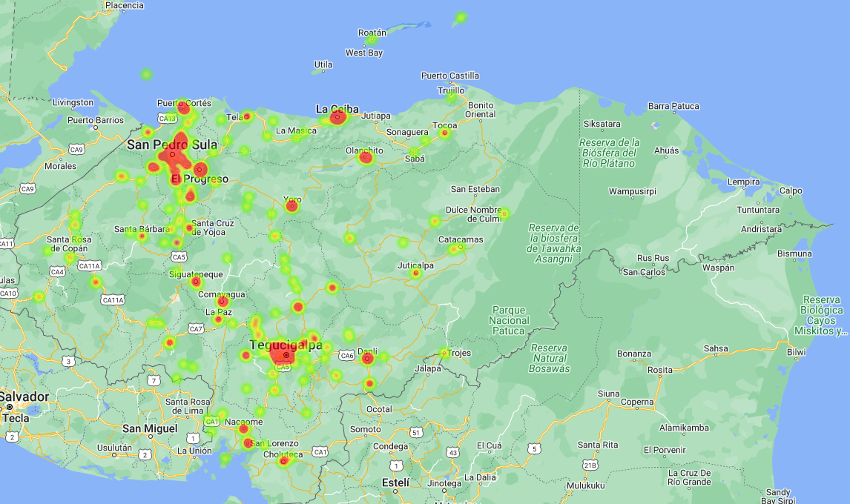Screen dimensions: 850x504
Task: Click the Catacamas town label
Action: point(461,239)
